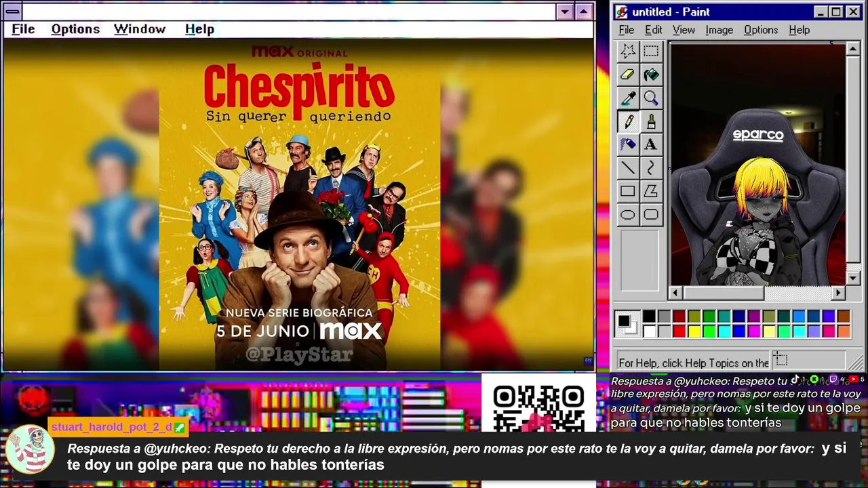Open Paint's File menu
Image resolution: width=868 pixels, height=488 pixels.
pos(626,30)
